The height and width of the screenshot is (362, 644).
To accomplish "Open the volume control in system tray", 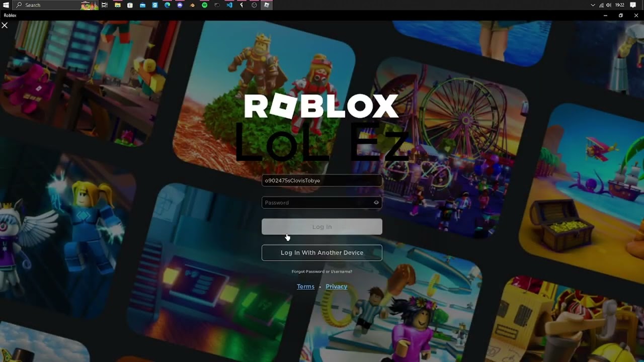I will 609,5.
